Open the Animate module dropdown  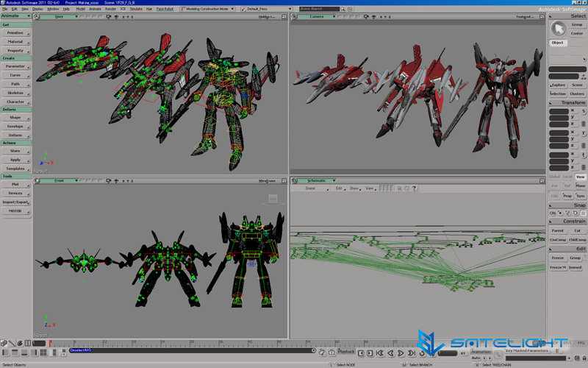pyautogui.click(x=15, y=15)
